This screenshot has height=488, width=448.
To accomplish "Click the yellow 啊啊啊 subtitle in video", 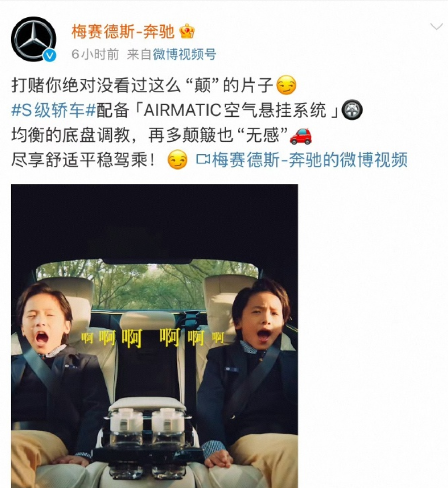I will pyautogui.click(x=152, y=338).
